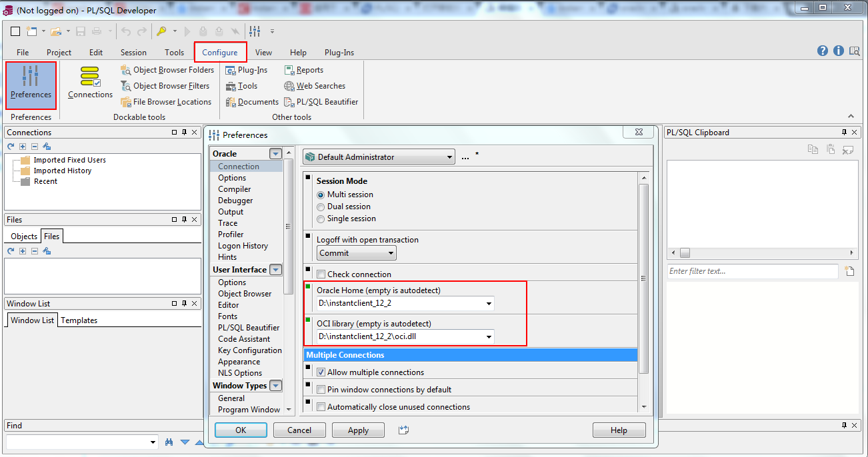Screen dimensions: 868x457
Task: Open the Oracle Home path dropdown
Action: (489, 304)
